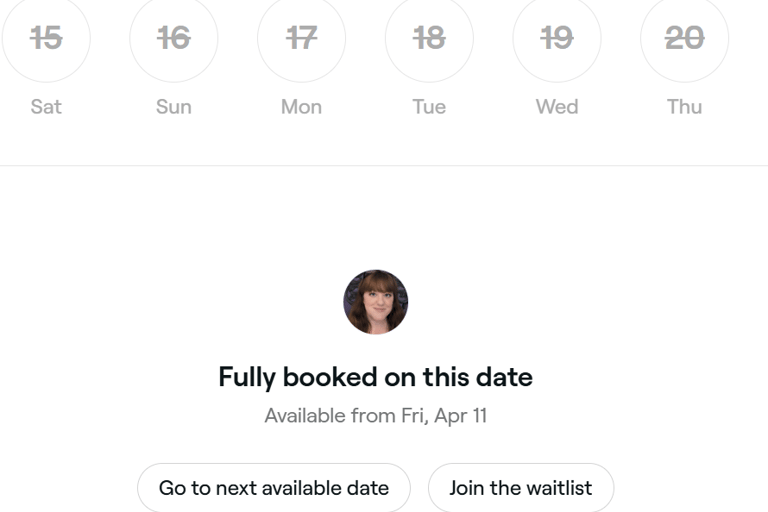The image size is (768, 512).
Task: Pick the struck-through date 17 circle
Action: tap(302, 38)
